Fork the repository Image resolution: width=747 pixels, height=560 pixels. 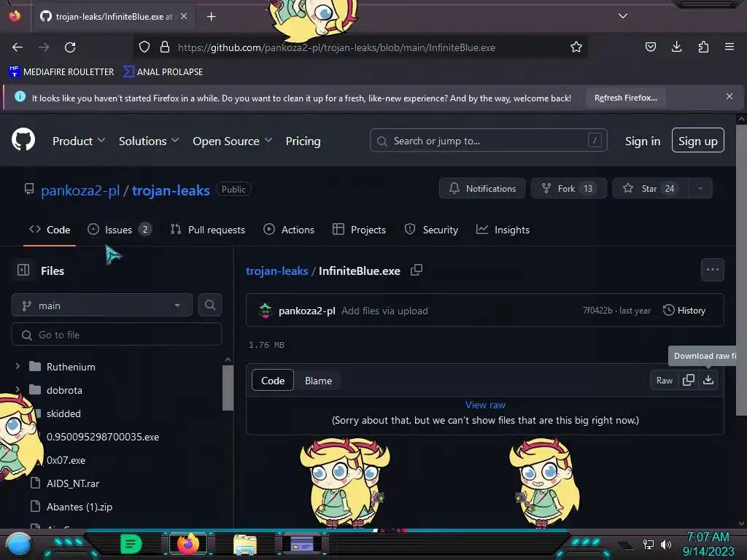click(x=568, y=189)
